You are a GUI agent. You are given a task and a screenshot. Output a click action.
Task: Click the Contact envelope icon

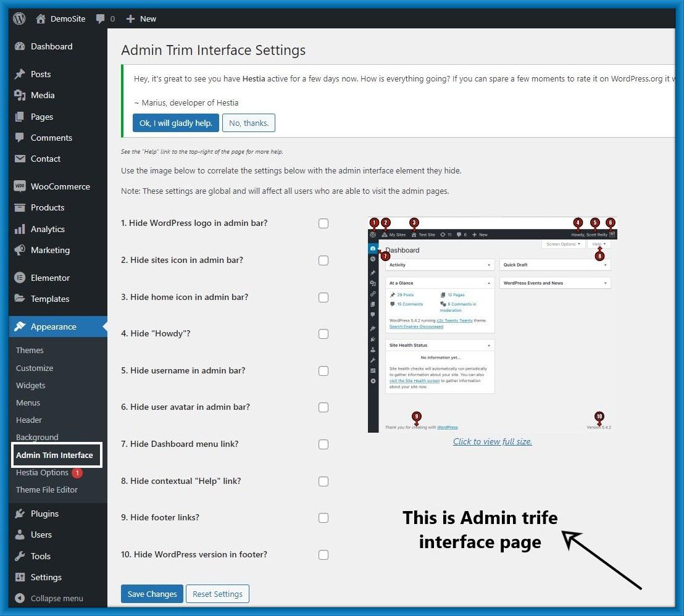(20, 159)
